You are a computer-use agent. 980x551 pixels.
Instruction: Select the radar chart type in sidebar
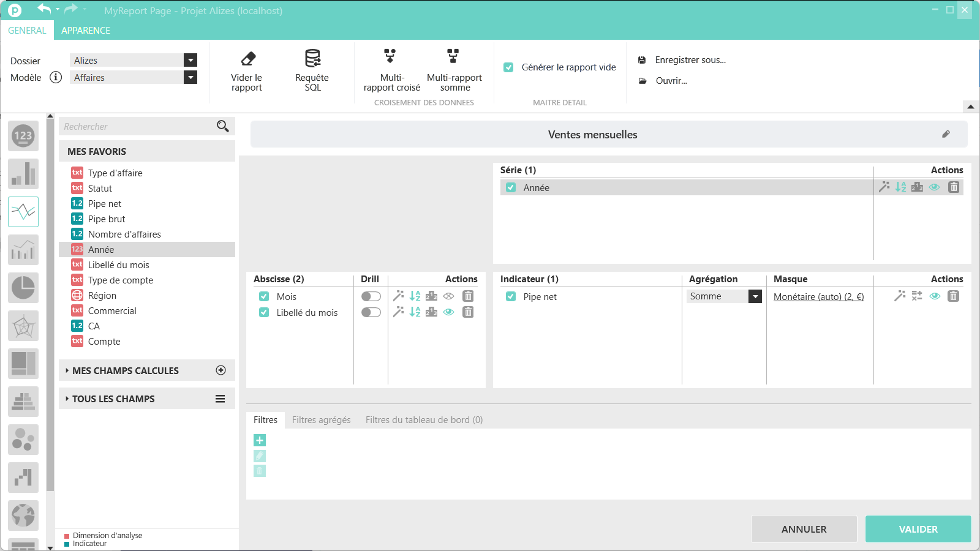[x=23, y=326]
